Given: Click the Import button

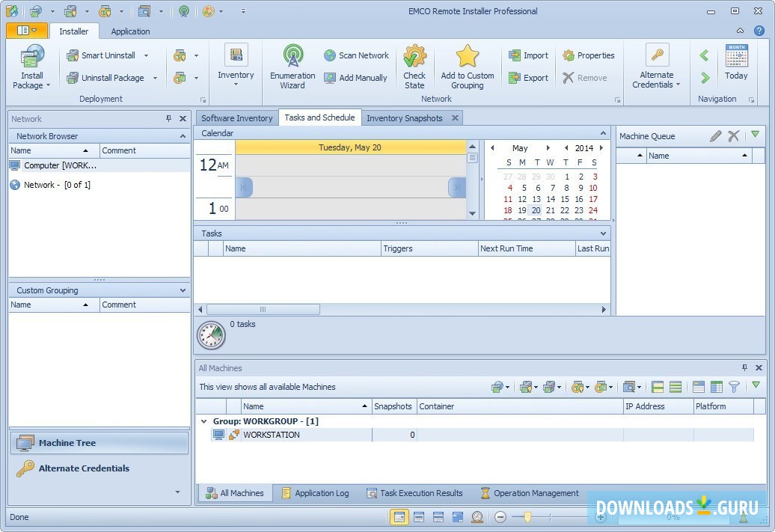Looking at the screenshot, I should pyautogui.click(x=528, y=55).
